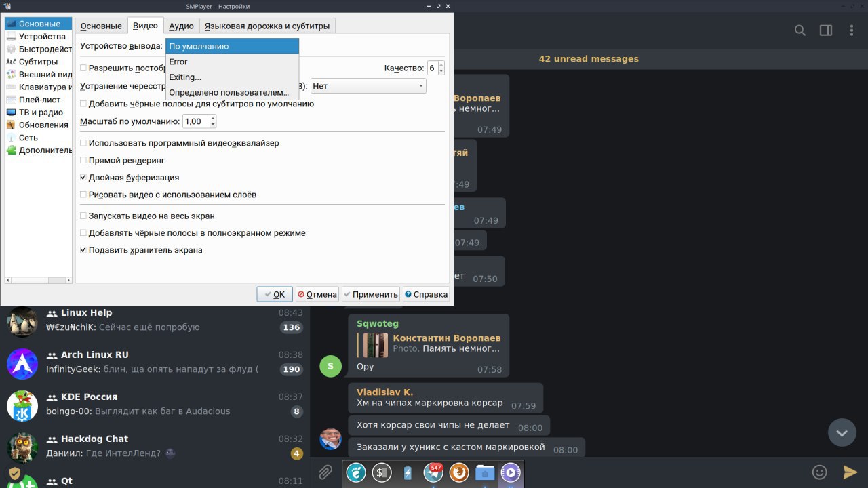
Task: Open the Плей-лист settings section
Action: pos(39,100)
